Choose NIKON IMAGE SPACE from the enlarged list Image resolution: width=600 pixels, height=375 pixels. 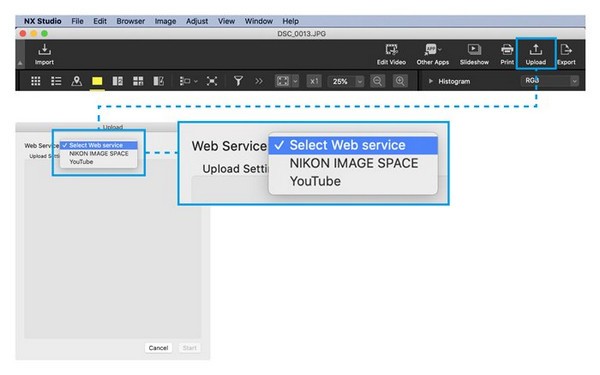click(x=354, y=163)
